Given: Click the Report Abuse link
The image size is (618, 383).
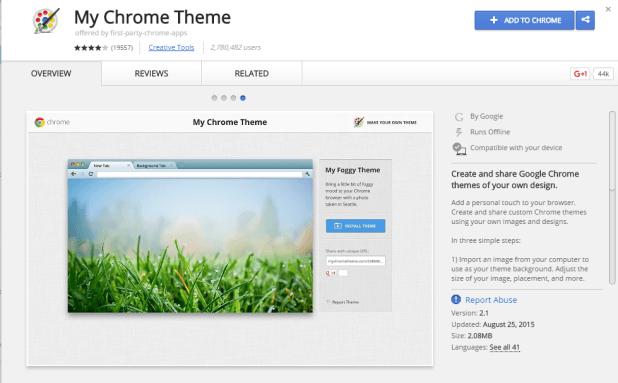Looking at the screenshot, I should 491,300.
